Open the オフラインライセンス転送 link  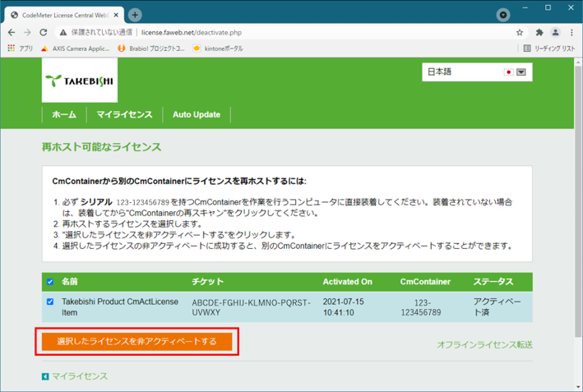tap(484, 345)
